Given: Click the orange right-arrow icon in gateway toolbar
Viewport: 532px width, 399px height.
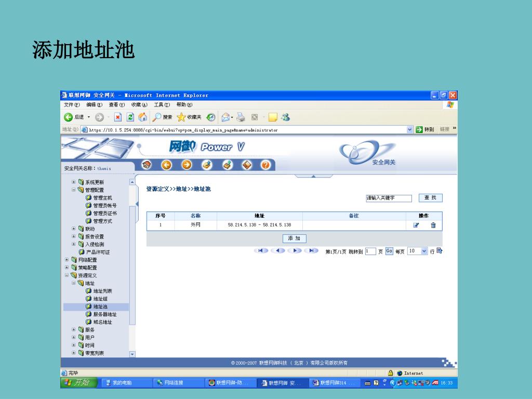Looking at the screenshot, I should (187, 165).
